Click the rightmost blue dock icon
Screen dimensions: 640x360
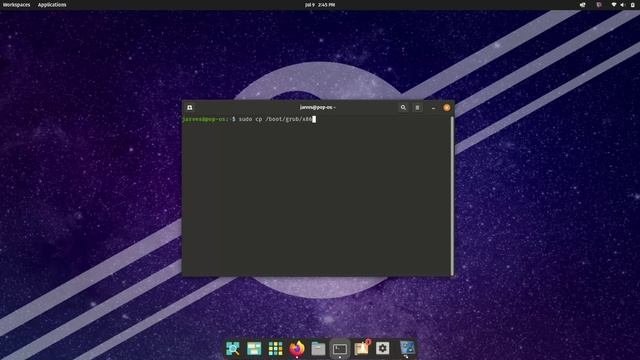(x=407, y=348)
